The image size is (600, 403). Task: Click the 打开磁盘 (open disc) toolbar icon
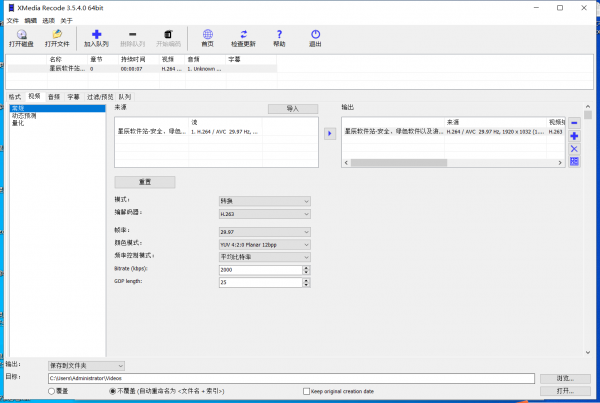click(21, 34)
